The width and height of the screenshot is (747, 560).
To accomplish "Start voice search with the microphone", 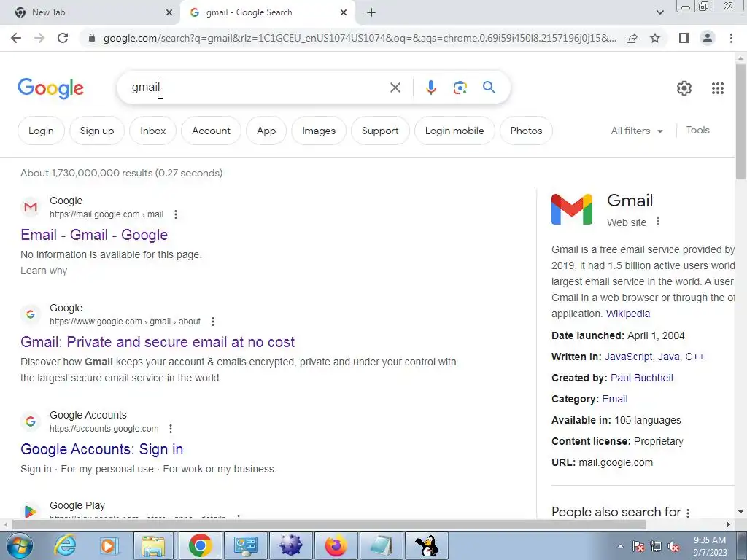I will click(x=430, y=87).
